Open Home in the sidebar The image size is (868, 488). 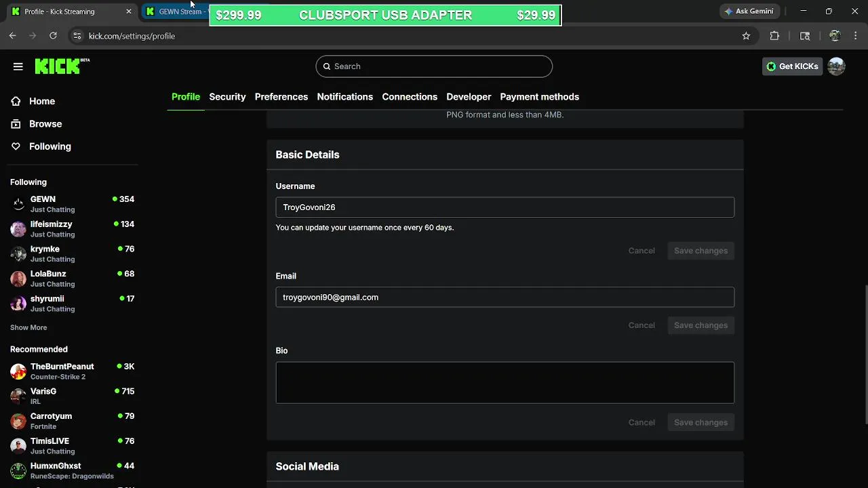tap(42, 101)
